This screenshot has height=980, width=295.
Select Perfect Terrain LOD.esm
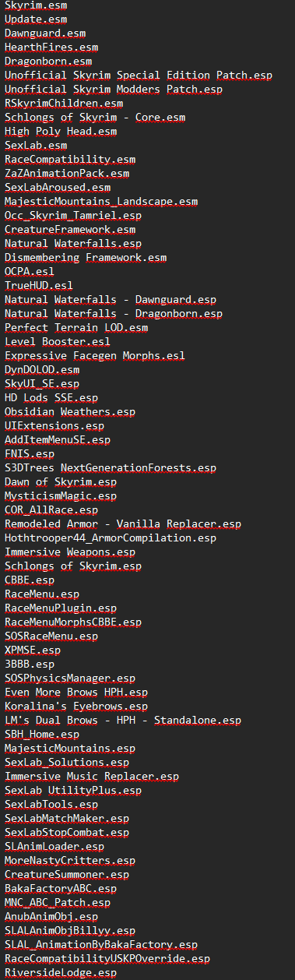(76, 327)
